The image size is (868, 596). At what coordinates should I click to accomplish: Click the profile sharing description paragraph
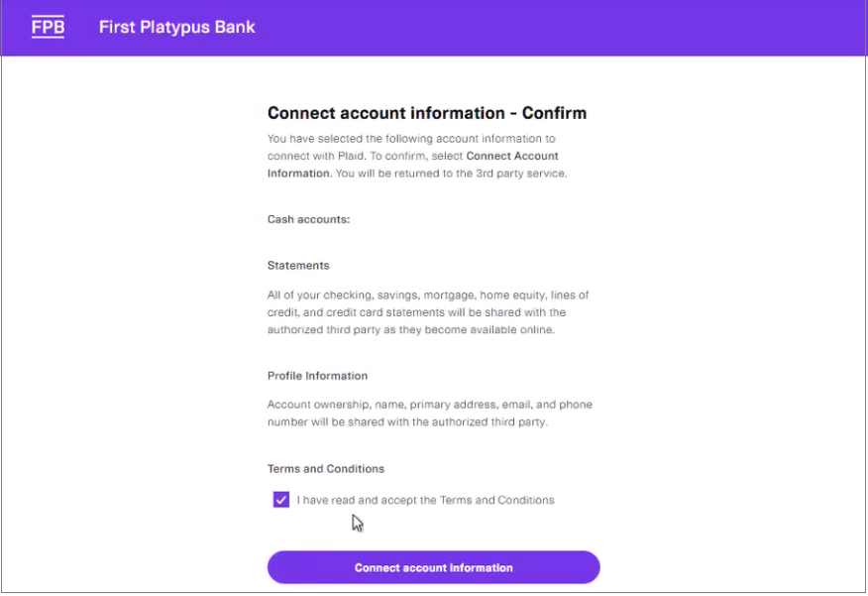click(x=428, y=414)
